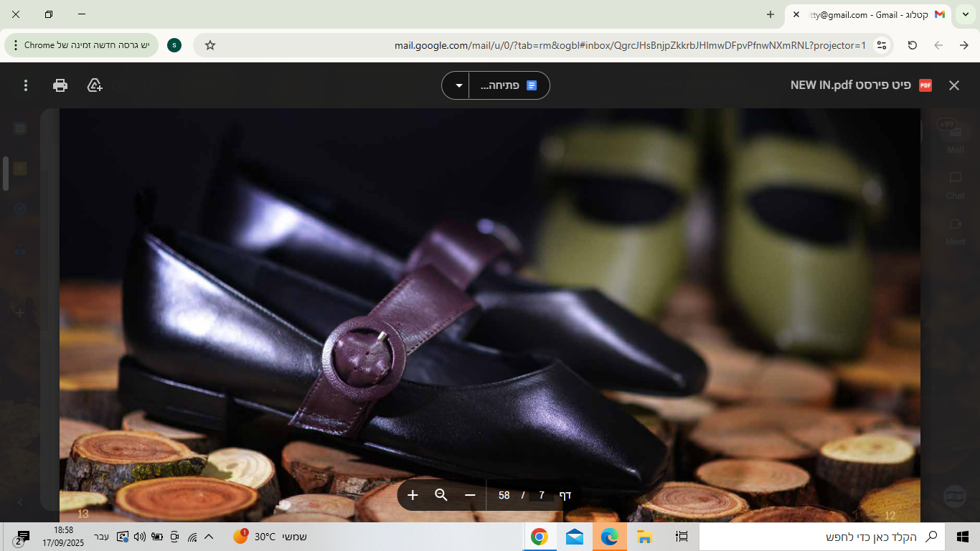Show hidden system tray icons
This screenshot has width=980, height=551.
[x=209, y=537]
